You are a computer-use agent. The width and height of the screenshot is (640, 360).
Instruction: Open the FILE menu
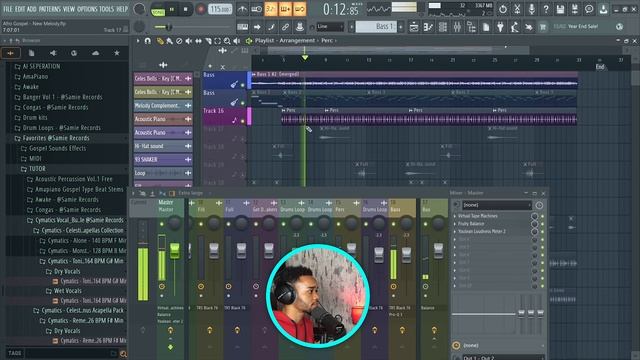point(8,9)
